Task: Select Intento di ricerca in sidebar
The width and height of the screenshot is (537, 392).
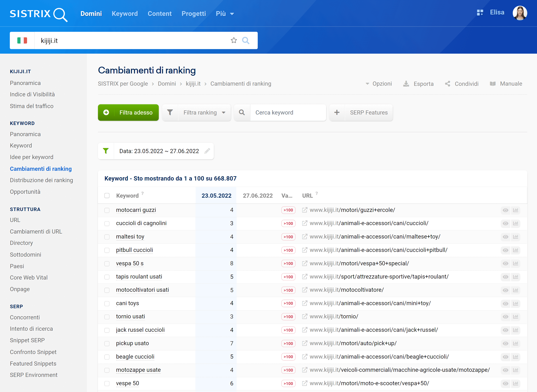Action: [31, 329]
